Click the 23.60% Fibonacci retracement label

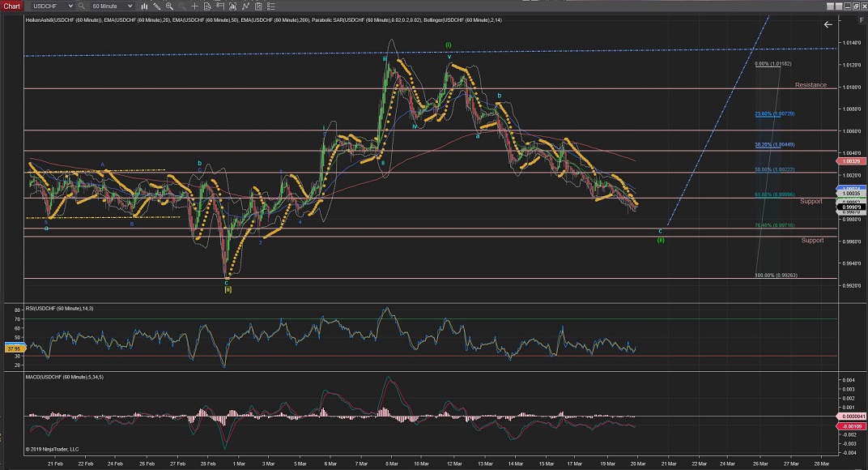(x=774, y=113)
